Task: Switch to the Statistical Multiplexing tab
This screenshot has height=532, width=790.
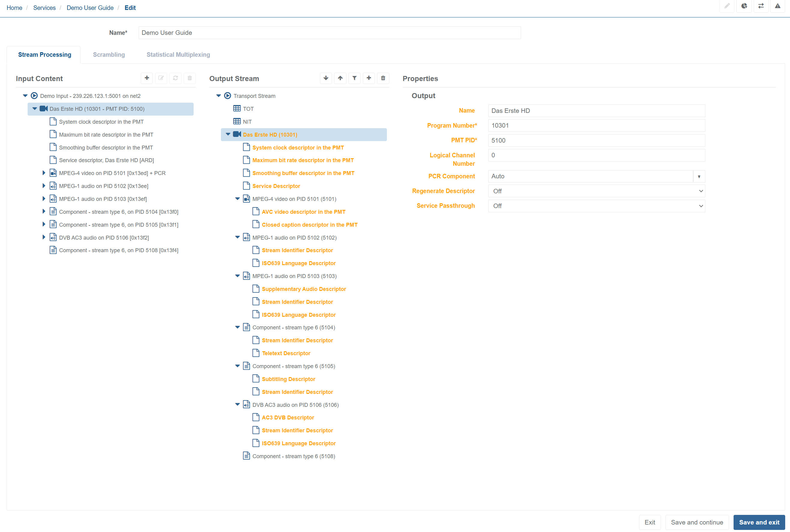Action: (x=178, y=55)
